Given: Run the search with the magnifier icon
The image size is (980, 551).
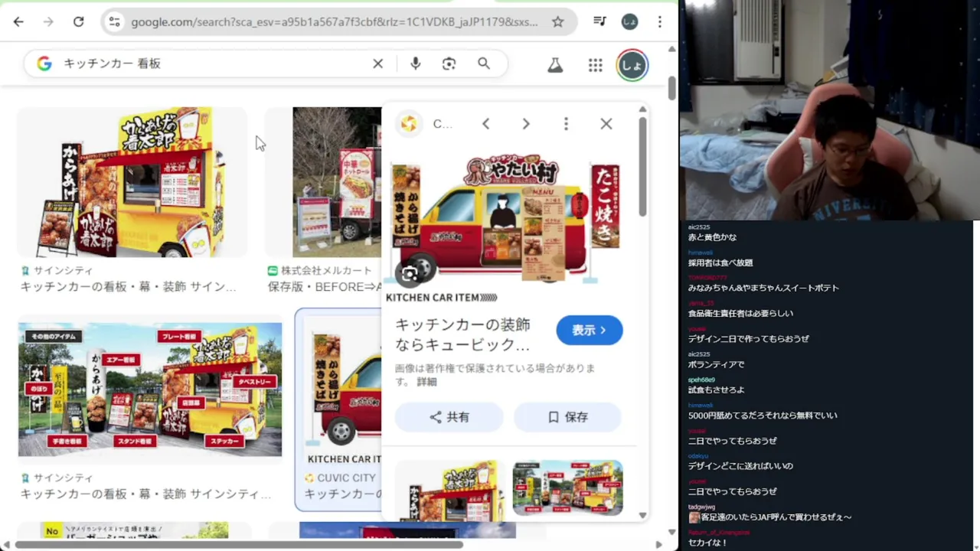Looking at the screenshot, I should click(484, 64).
